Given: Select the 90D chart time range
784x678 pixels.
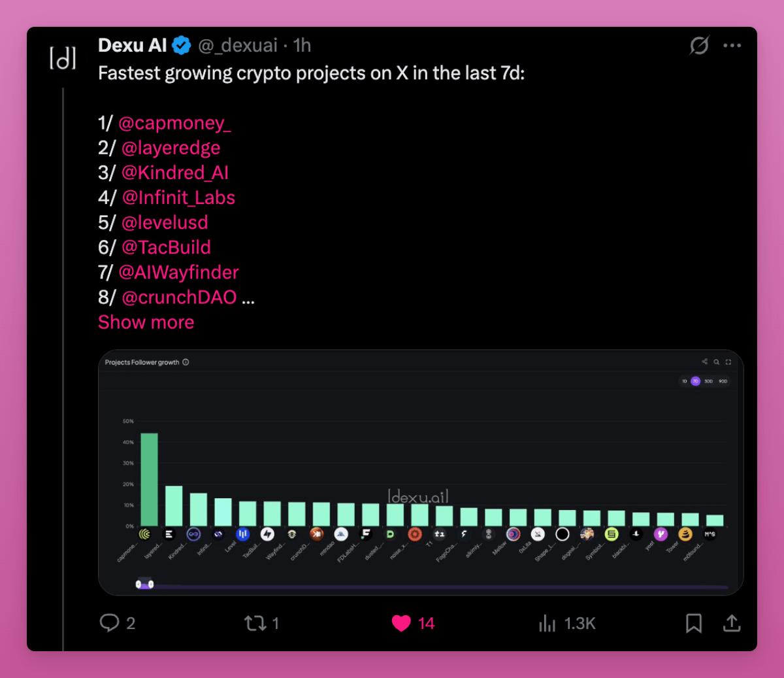Looking at the screenshot, I should 723,381.
